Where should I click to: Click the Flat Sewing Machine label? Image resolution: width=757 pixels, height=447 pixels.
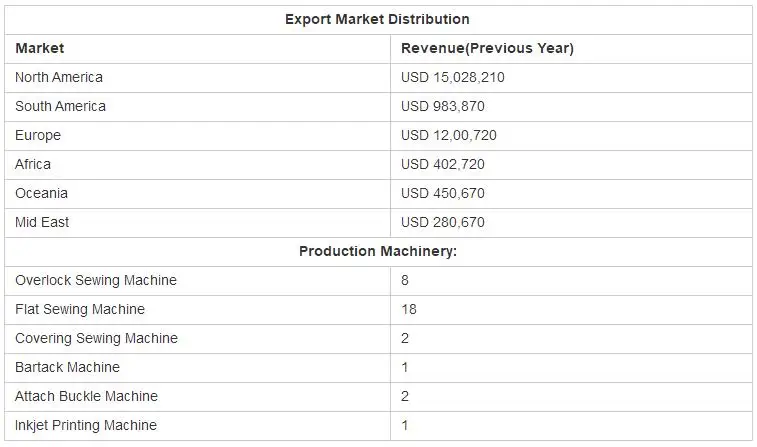click(80, 309)
